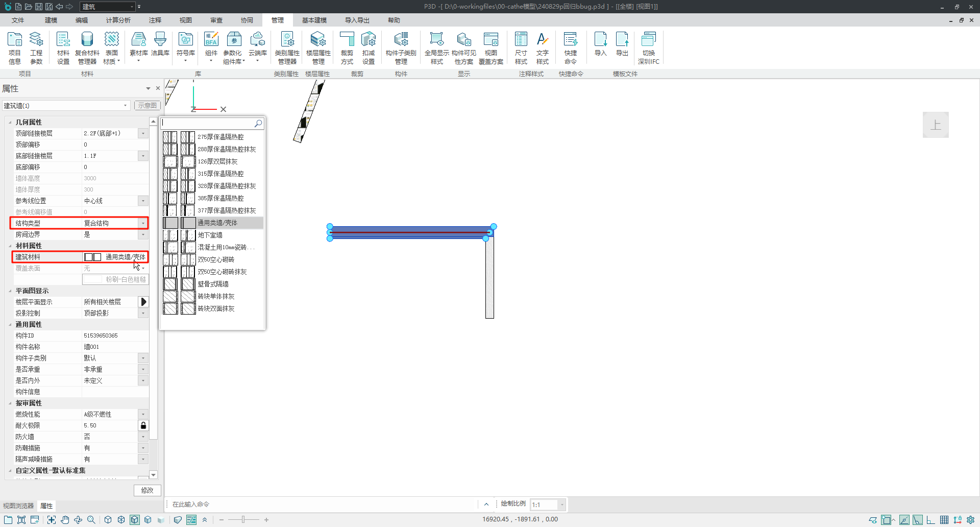
Task: Toggle the grid display in status bar
Action: (944, 520)
